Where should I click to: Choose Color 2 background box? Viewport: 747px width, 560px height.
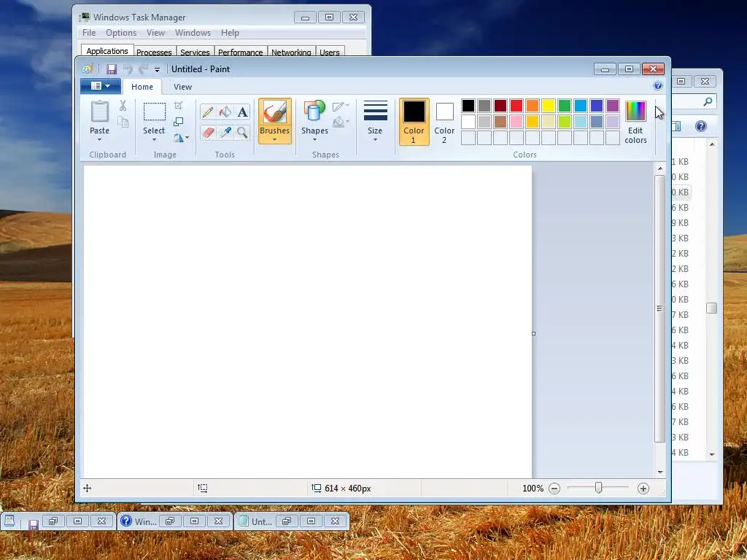(444, 122)
